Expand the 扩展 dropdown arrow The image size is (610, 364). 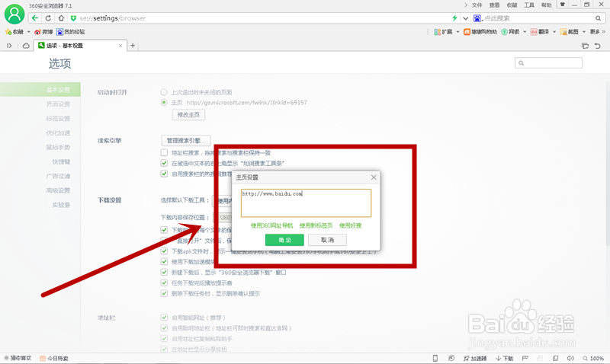click(x=457, y=32)
